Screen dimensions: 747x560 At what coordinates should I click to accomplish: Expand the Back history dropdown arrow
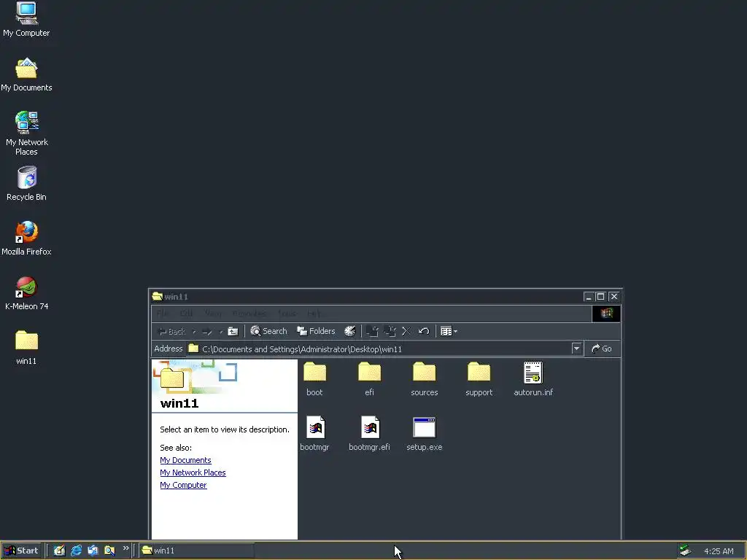(x=194, y=332)
